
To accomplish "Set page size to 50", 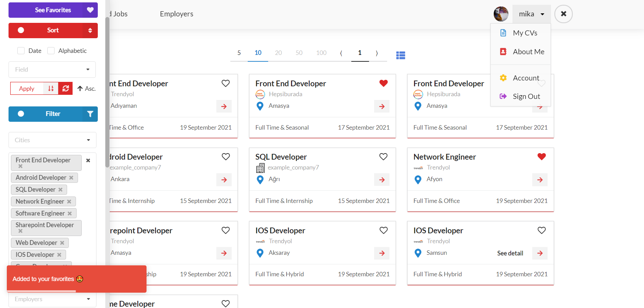I will [x=299, y=53].
